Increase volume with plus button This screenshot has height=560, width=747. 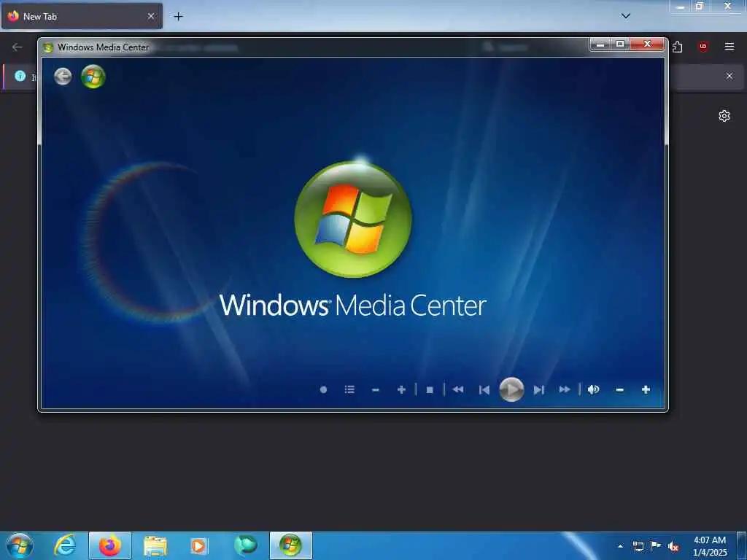point(646,389)
